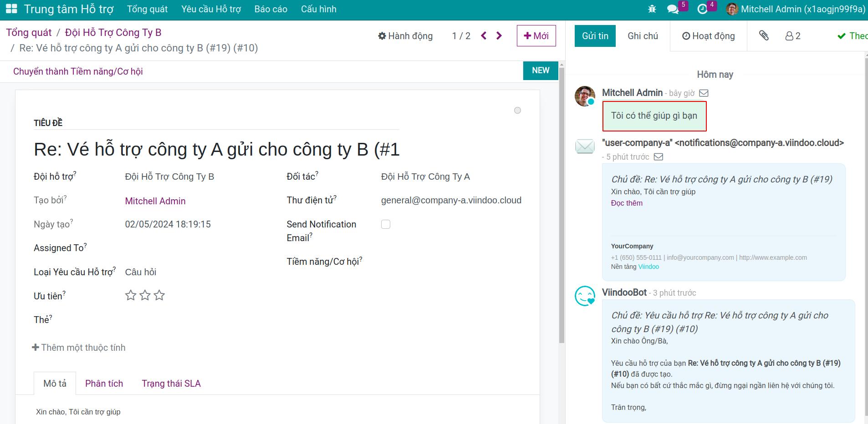Click the NEW stage status button
The height and width of the screenshot is (424, 868).
[x=541, y=71]
